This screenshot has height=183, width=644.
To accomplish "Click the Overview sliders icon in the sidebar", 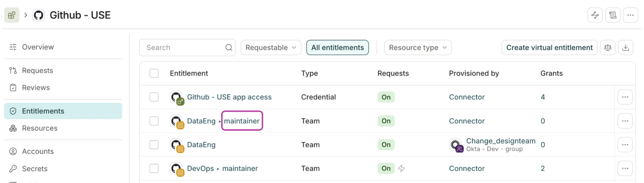I will pyautogui.click(x=13, y=47).
